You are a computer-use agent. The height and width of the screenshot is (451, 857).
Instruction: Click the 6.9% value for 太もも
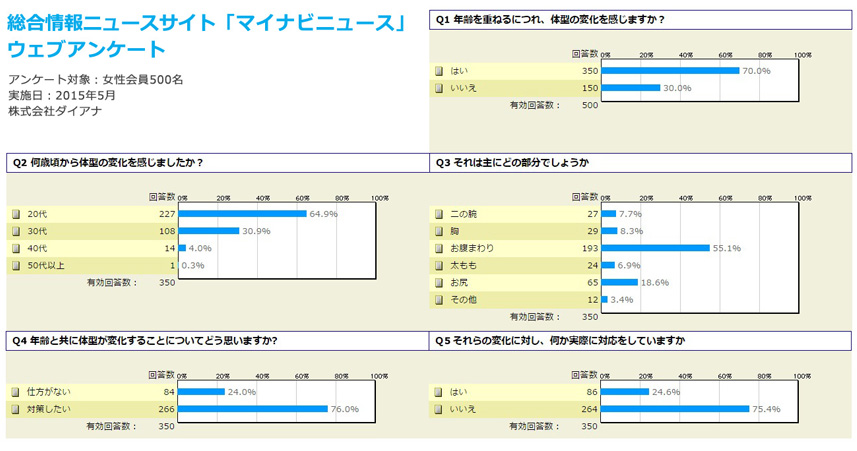click(x=629, y=266)
